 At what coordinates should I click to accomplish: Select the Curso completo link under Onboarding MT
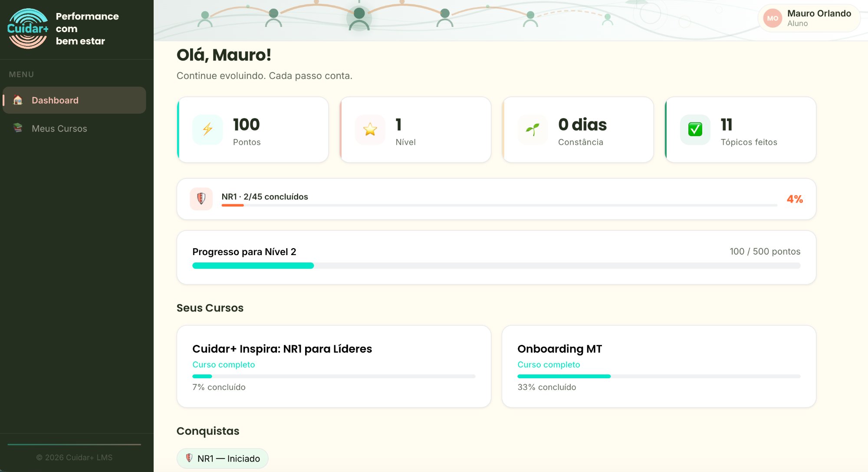549,364
